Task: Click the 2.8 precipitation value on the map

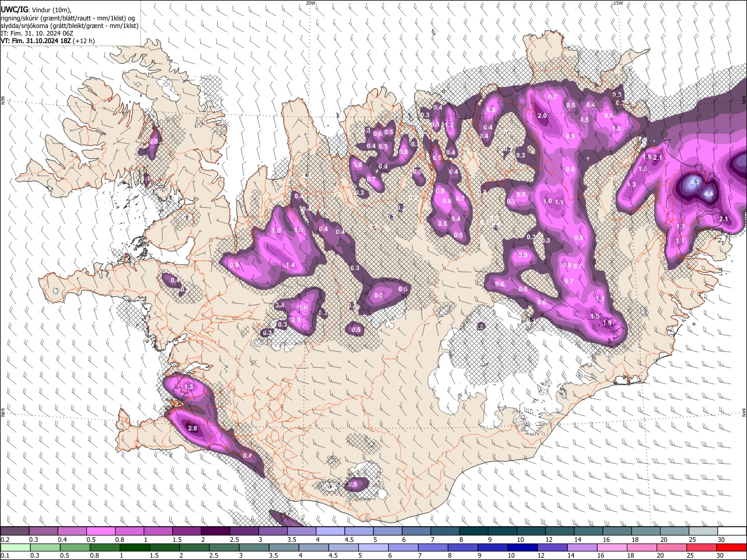Action: tap(193, 429)
